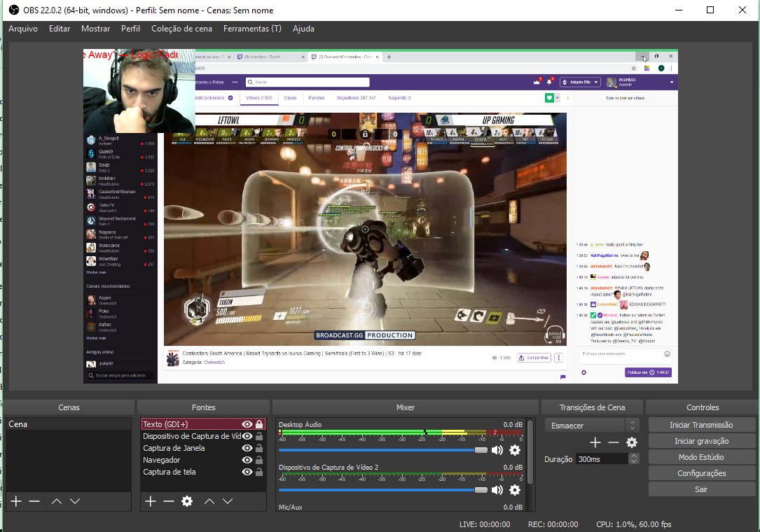Add a new scene transition
Viewport: 760px width, 532px height.
[595, 442]
